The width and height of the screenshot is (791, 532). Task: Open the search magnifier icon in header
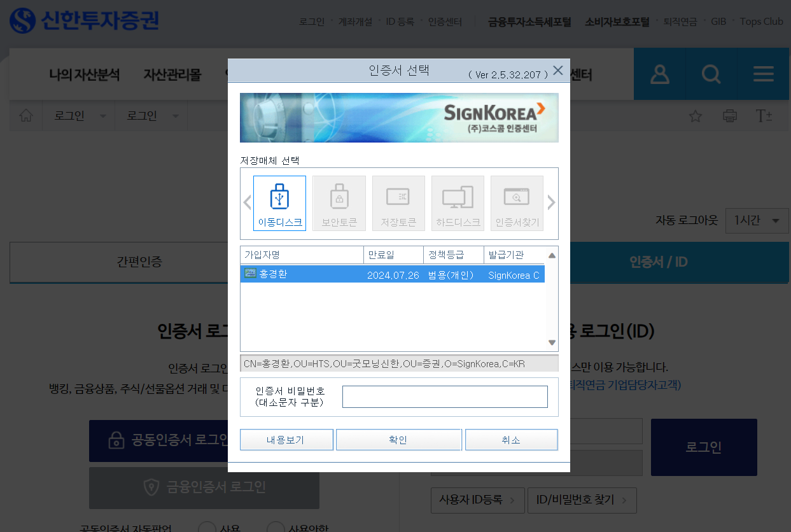(711, 74)
